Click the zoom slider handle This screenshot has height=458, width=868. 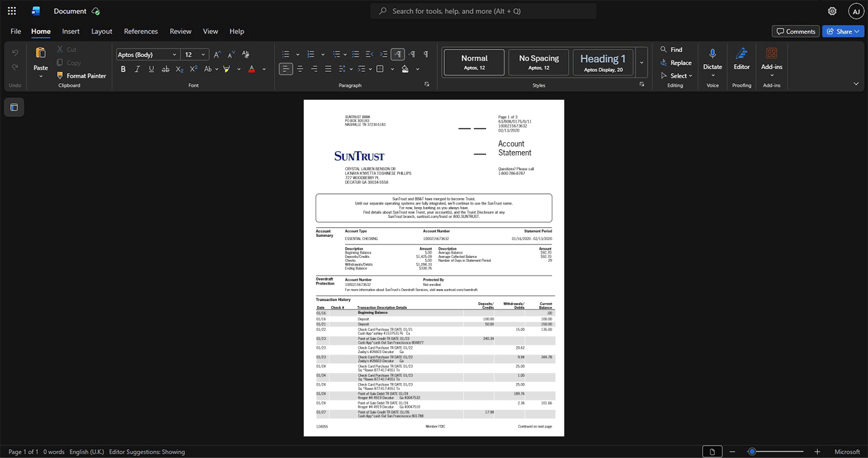click(x=752, y=452)
